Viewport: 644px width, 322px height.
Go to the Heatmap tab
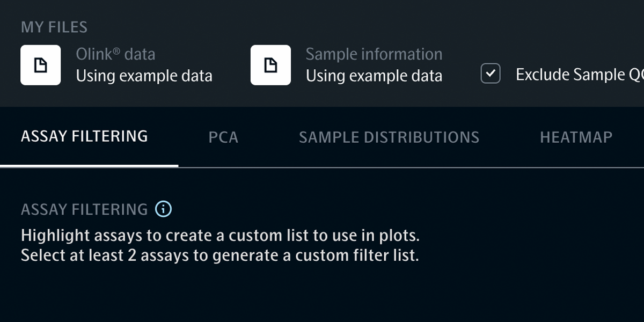click(576, 137)
